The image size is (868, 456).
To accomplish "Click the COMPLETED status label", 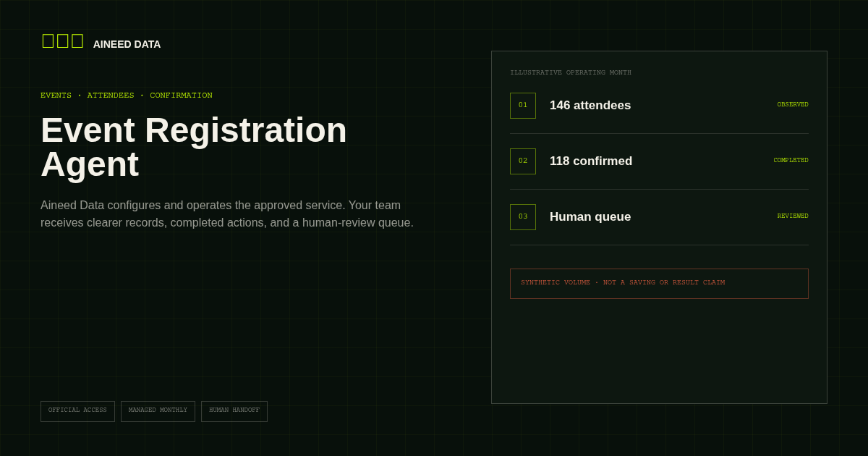I will (x=791, y=161).
